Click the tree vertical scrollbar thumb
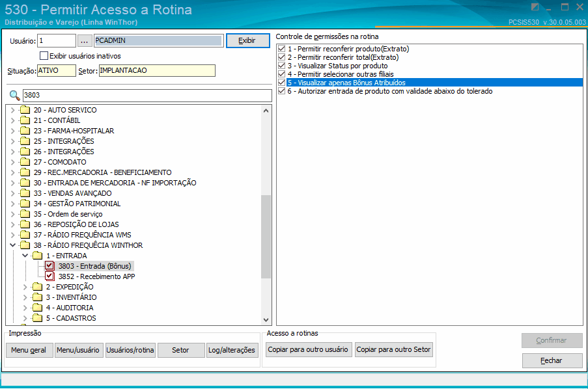This screenshot has width=588, height=389. tap(266, 237)
